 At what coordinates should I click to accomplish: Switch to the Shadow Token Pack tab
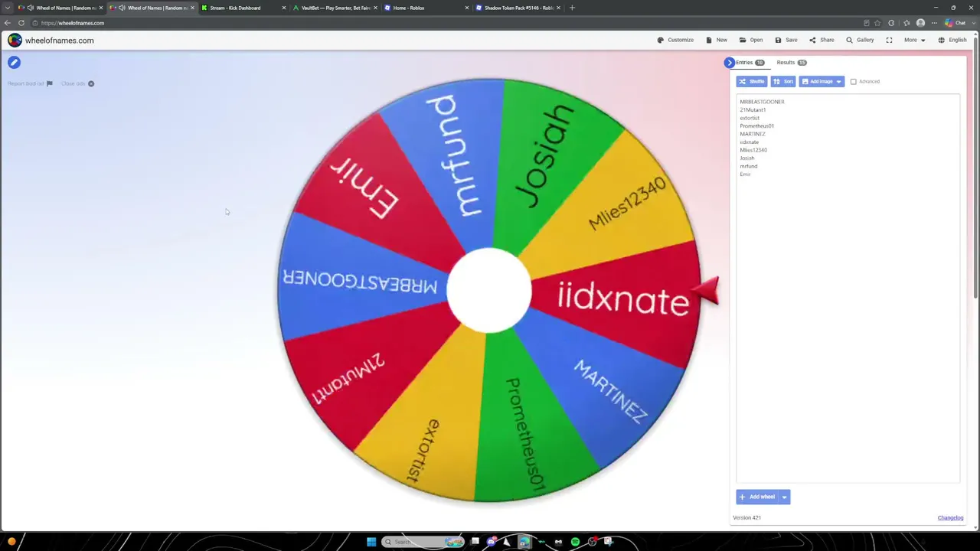tap(518, 8)
